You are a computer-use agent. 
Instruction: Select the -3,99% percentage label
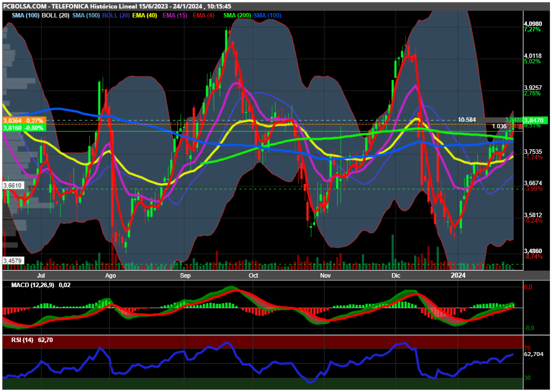pos(533,189)
